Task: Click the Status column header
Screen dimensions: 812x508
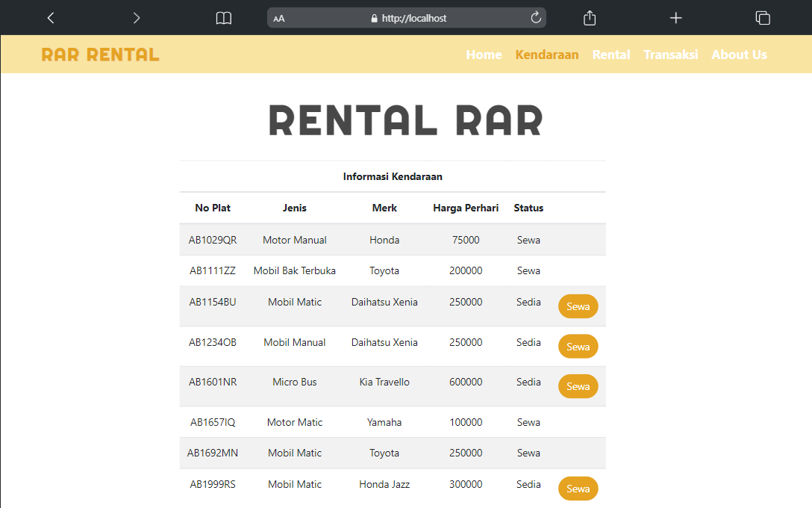Action: tap(528, 208)
